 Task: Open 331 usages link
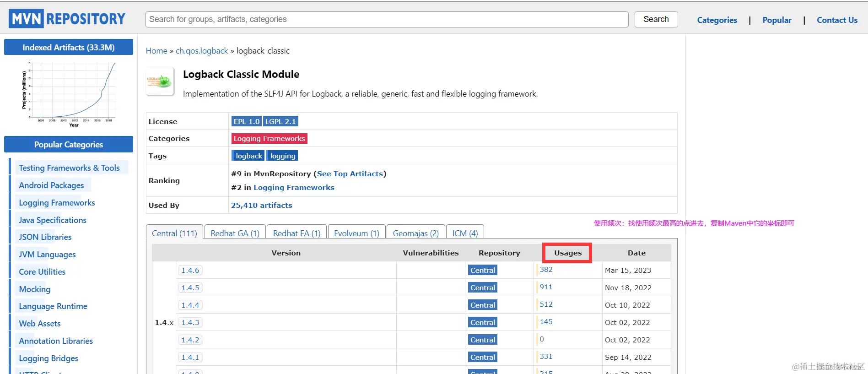click(546, 356)
